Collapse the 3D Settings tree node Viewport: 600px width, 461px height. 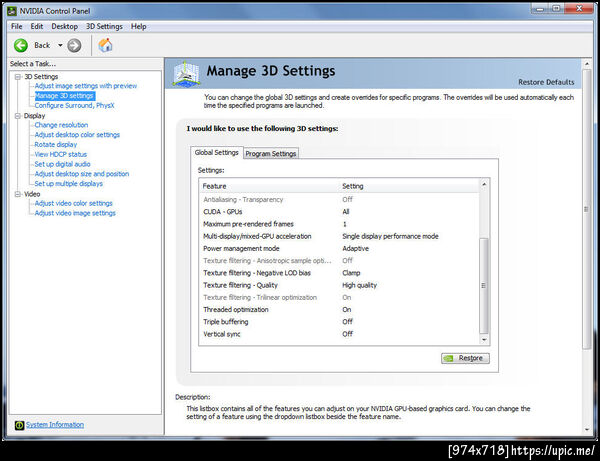click(18, 77)
